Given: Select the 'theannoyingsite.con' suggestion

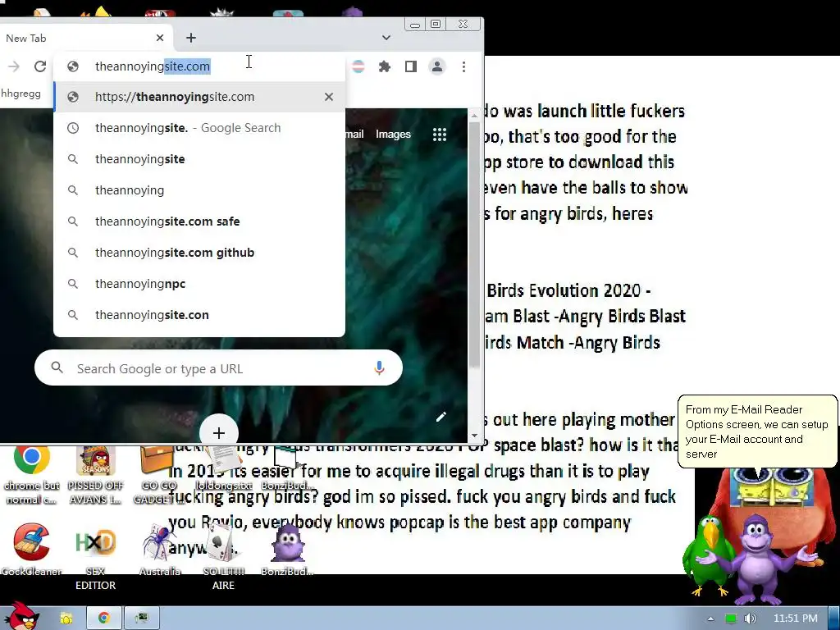Looking at the screenshot, I should (x=199, y=315).
